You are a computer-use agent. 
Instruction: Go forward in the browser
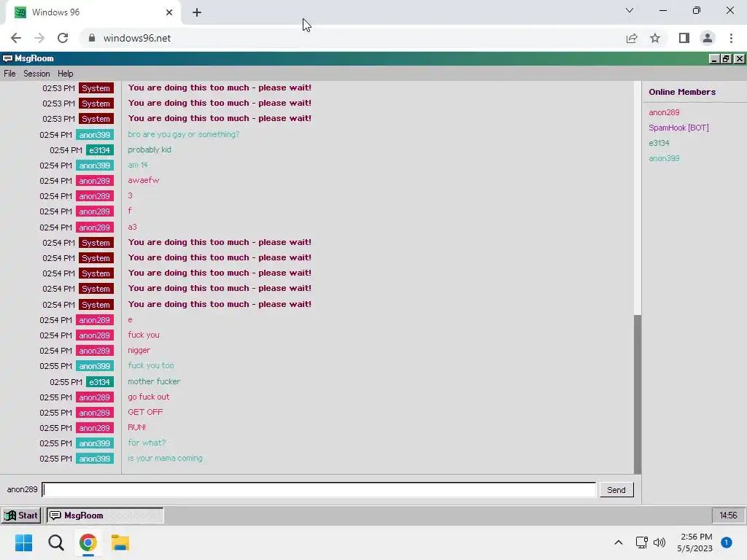(39, 38)
